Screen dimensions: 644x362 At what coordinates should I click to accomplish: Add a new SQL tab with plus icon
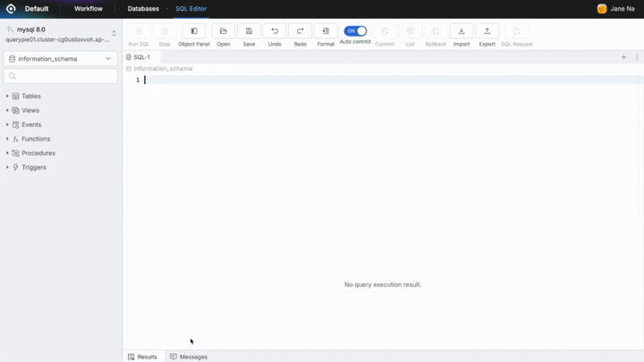click(x=623, y=57)
